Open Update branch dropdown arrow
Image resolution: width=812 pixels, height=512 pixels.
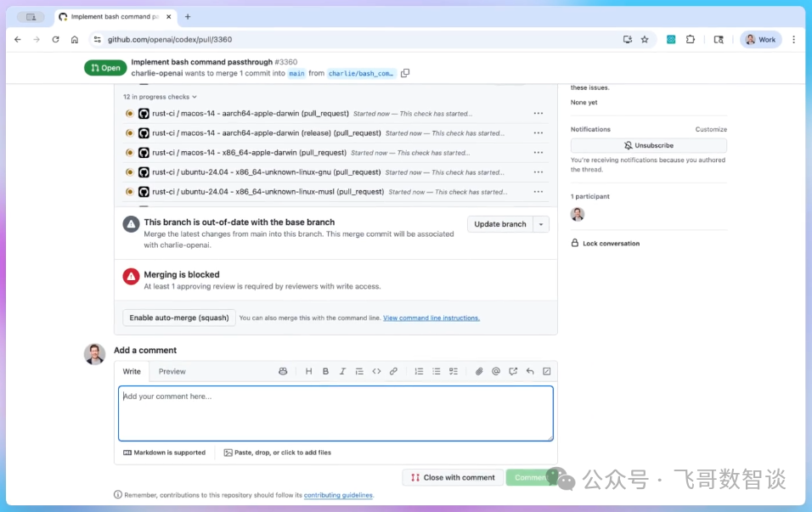pyautogui.click(x=541, y=224)
